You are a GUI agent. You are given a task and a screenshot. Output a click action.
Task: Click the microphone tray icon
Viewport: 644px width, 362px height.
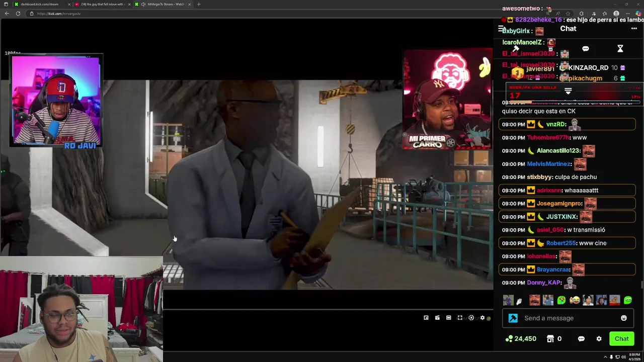611,357
